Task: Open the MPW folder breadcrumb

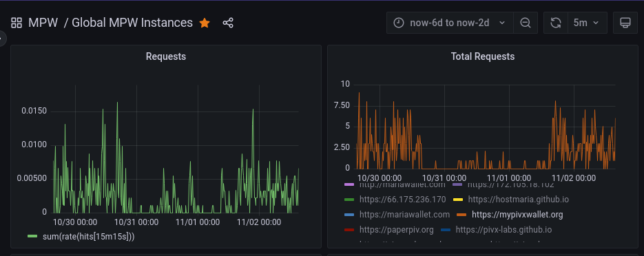Action: (43, 23)
